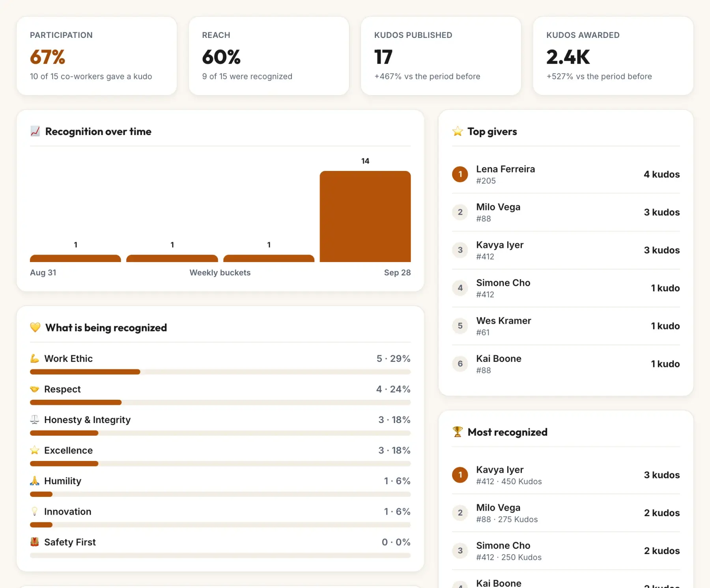Viewport: 710px width, 588px height.
Task: Click the Respect progress bar
Action: tap(220, 403)
